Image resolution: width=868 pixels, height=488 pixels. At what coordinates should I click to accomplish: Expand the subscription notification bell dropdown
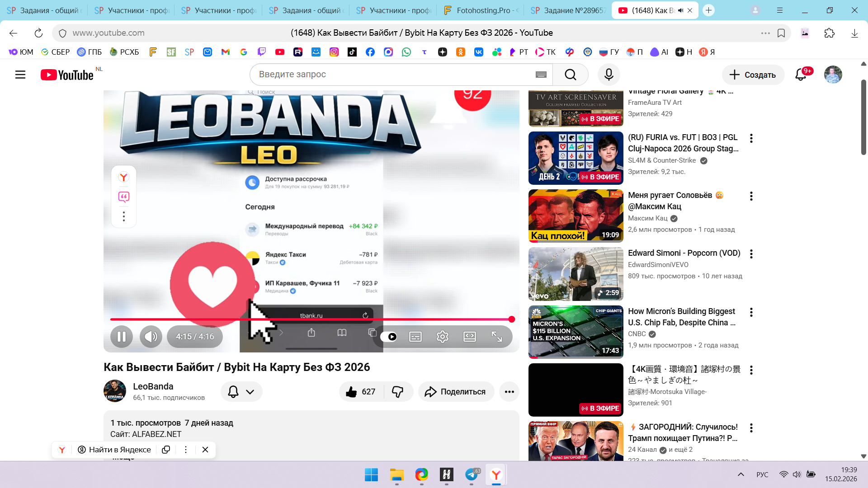click(x=241, y=392)
